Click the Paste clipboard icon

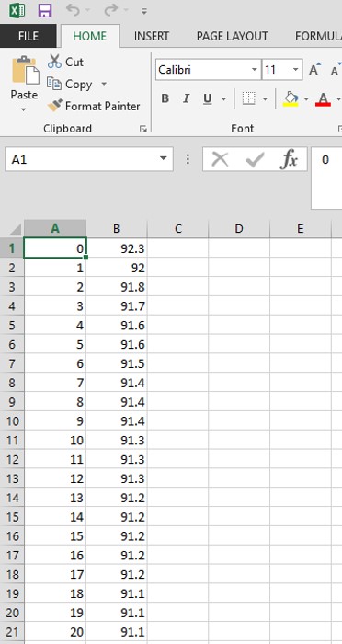tap(25, 70)
